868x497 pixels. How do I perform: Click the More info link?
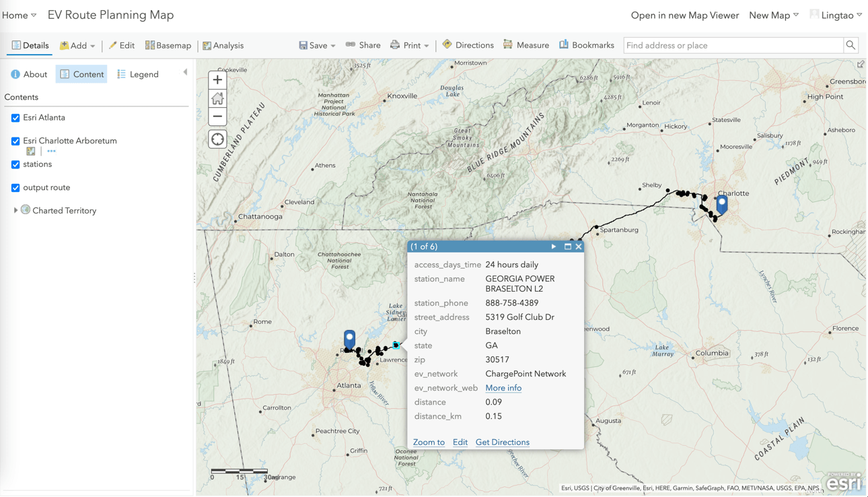click(x=503, y=388)
